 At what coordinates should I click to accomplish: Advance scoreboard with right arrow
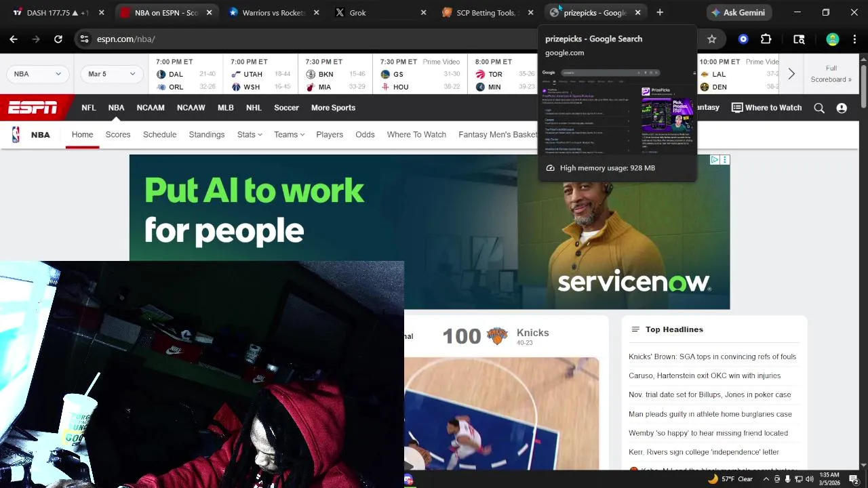[x=791, y=74]
